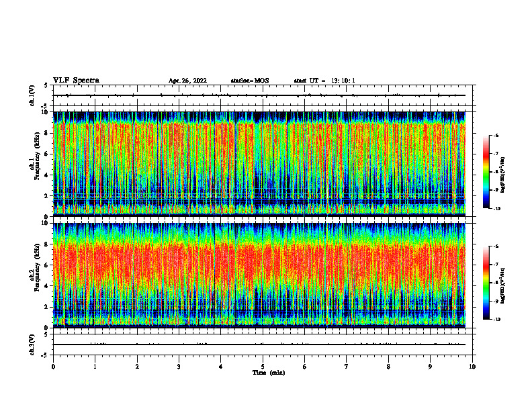Click the "-10" label on ch.2 color scale

496,320
